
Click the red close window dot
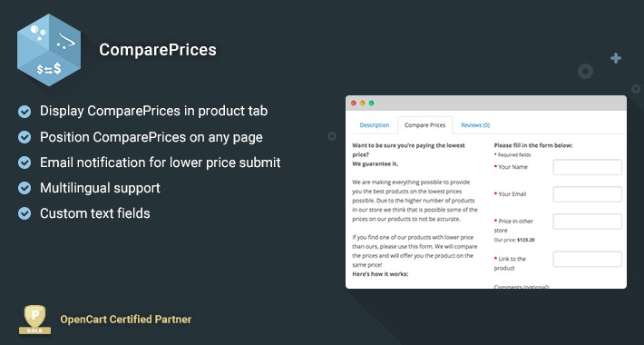point(353,103)
